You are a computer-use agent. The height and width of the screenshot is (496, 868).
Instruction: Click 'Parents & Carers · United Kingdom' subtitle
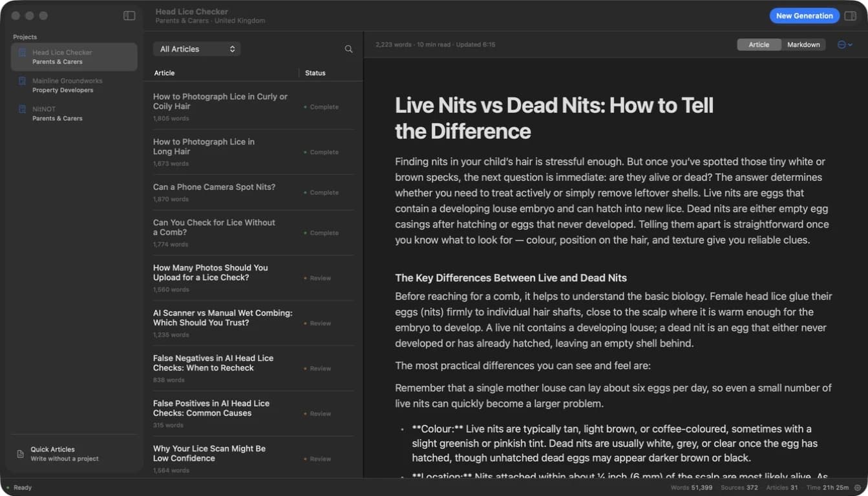point(210,21)
